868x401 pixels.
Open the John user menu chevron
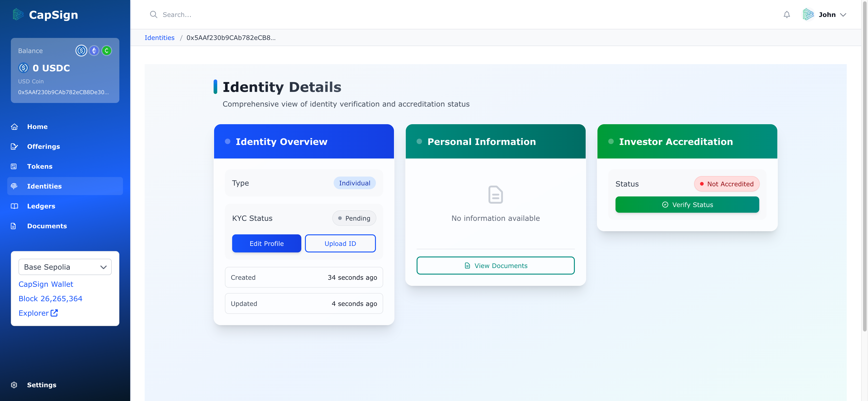pos(843,15)
